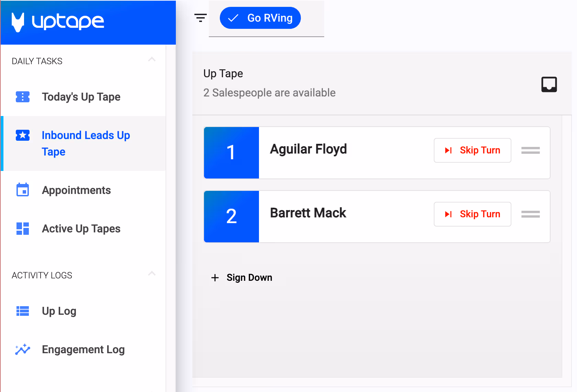
Task: Click the Active Up Tapes dashboard icon
Action: [x=23, y=229]
